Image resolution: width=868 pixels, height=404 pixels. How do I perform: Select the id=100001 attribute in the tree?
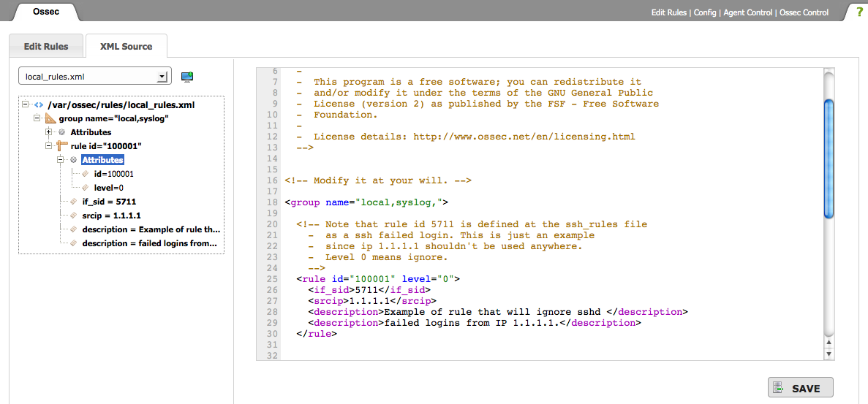[x=113, y=174]
